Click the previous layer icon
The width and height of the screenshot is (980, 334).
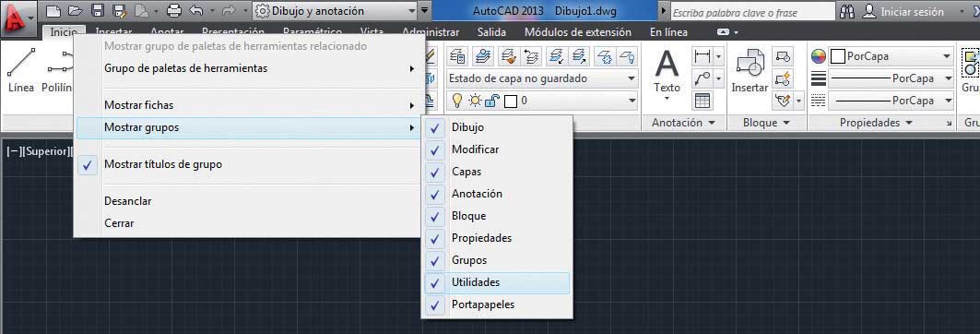pyautogui.click(x=531, y=56)
